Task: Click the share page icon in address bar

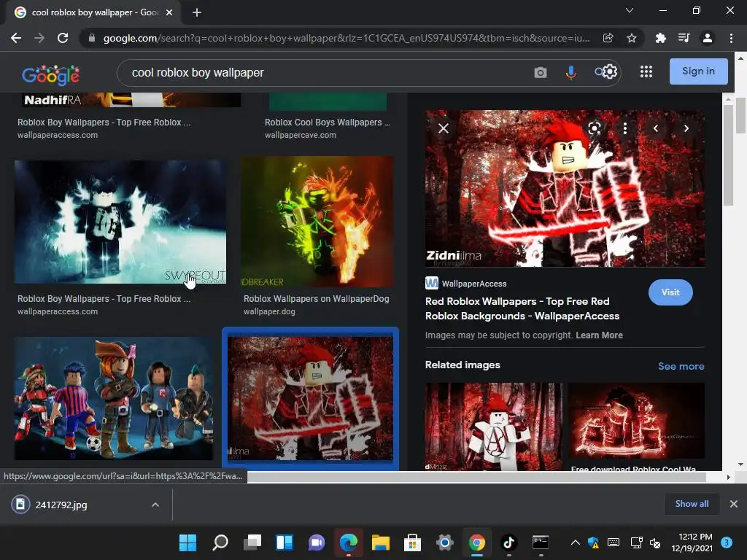Action: click(608, 38)
